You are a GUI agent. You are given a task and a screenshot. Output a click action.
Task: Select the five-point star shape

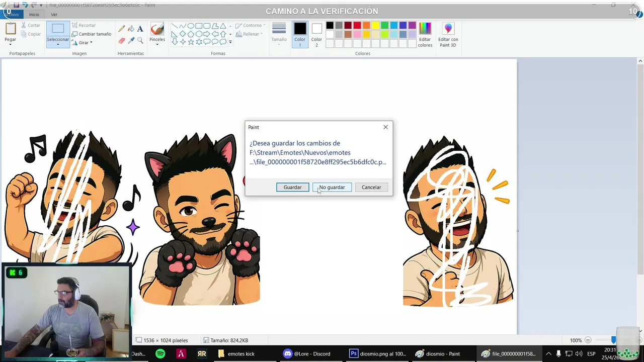pos(191,42)
